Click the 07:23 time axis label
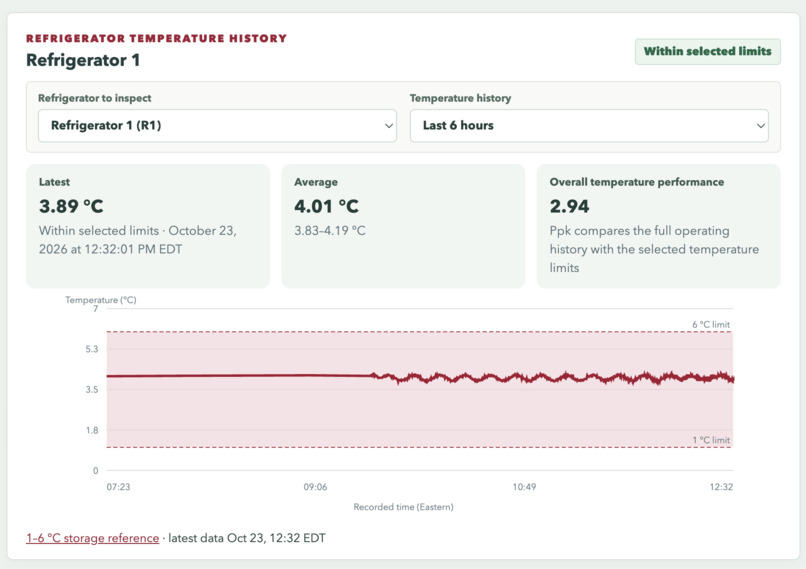This screenshot has height=569, width=806. pyautogui.click(x=118, y=487)
